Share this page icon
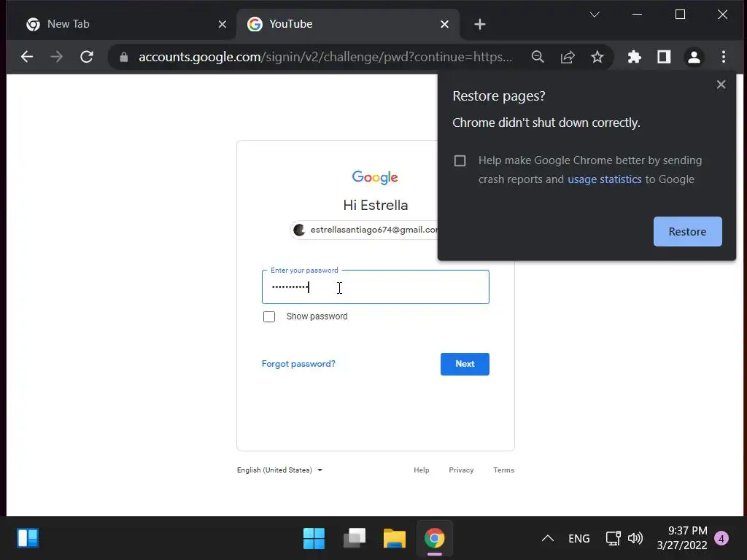The image size is (747, 560). coord(568,57)
